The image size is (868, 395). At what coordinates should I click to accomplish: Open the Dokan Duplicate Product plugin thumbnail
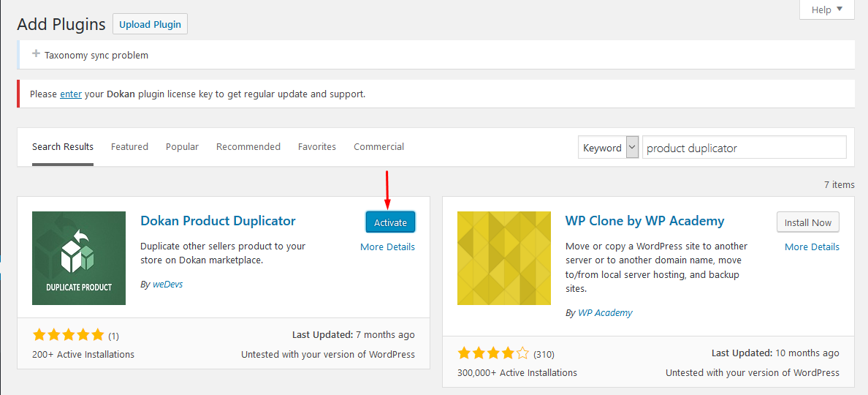(79, 258)
